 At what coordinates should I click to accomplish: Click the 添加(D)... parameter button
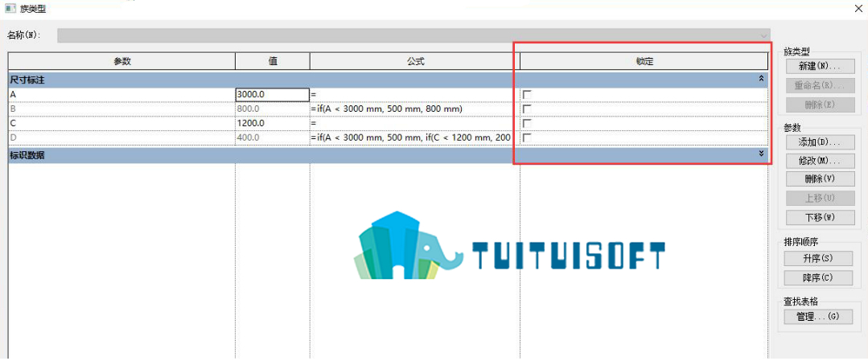[x=819, y=142]
